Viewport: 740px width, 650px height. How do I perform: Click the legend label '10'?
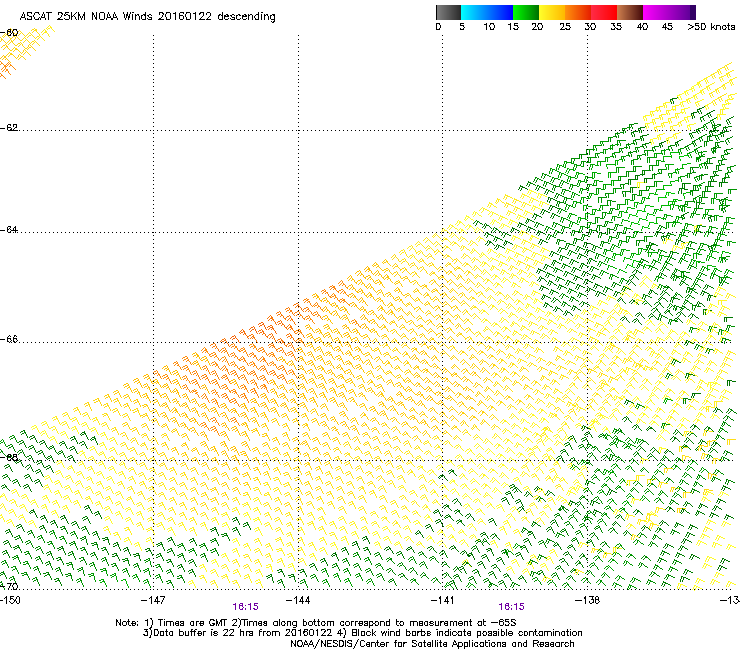(x=489, y=27)
